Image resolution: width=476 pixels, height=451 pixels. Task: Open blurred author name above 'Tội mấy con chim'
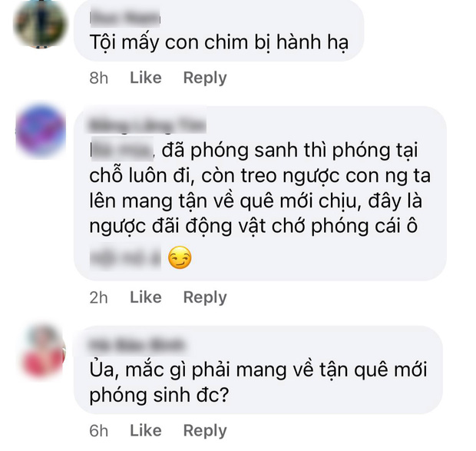coord(125,18)
